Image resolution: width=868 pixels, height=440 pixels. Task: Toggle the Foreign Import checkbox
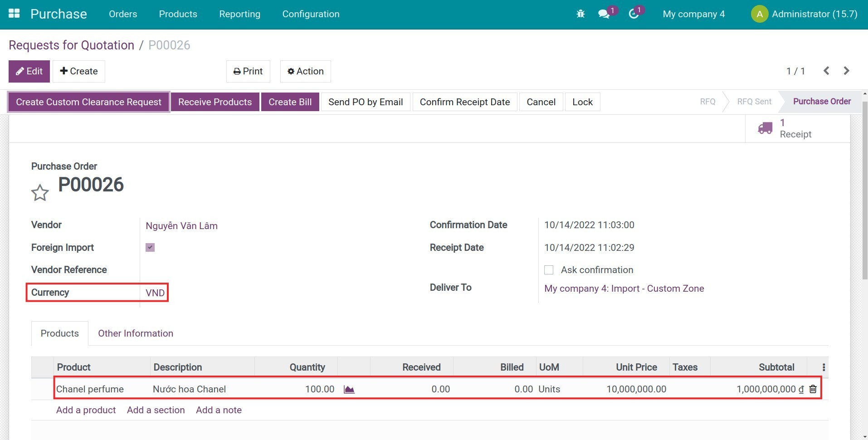pos(150,247)
